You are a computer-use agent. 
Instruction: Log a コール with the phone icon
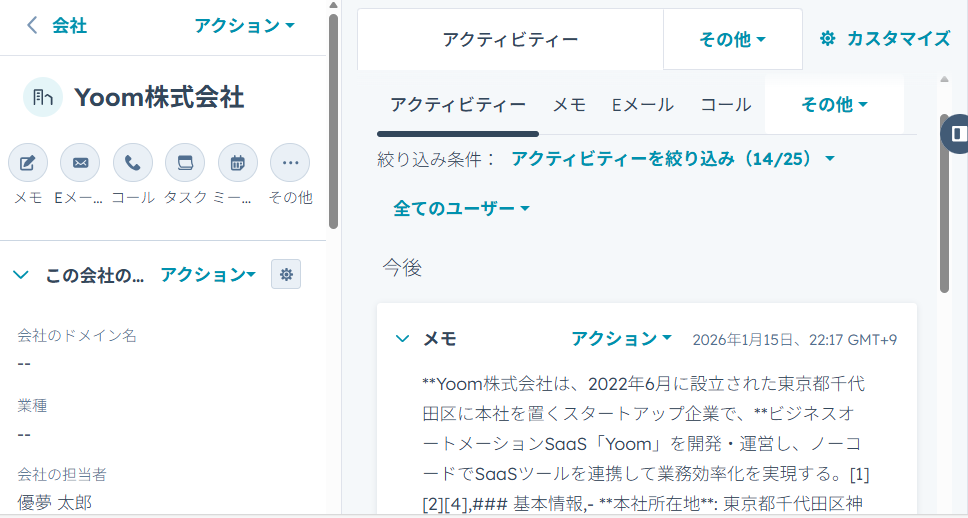click(133, 163)
